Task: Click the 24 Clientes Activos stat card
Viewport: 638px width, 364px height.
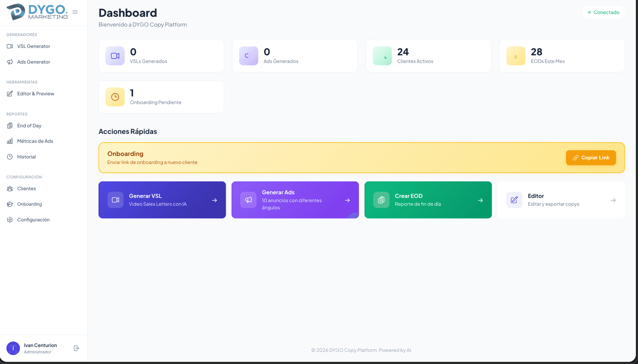Action: point(428,56)
